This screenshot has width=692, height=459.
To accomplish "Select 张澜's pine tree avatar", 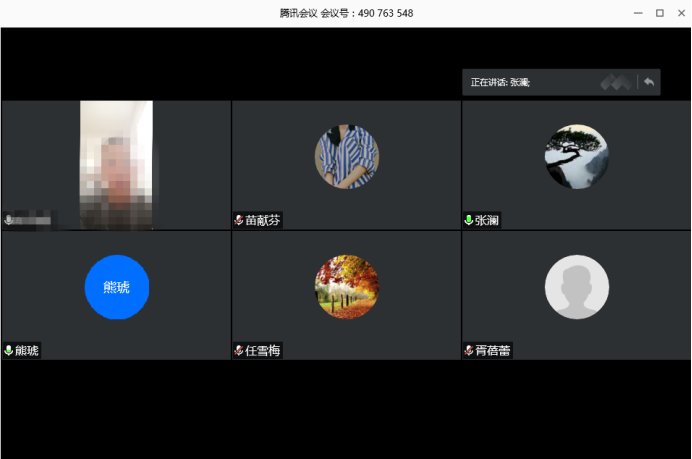I will click(577, 156).
